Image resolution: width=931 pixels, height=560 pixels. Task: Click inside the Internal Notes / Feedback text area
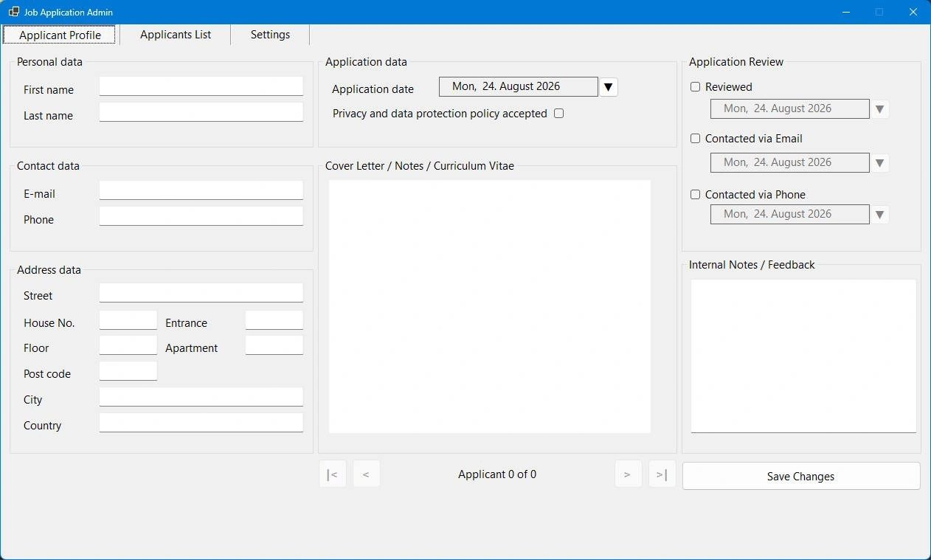(803, 356)
